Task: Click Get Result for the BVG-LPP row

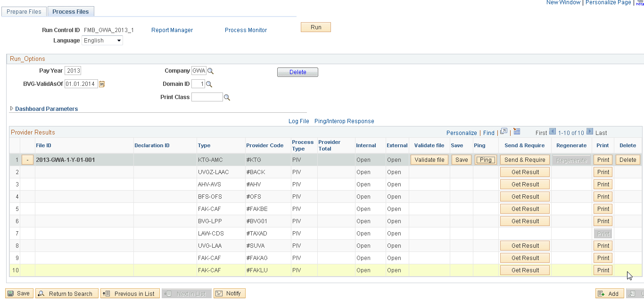Action: click(x=525, y=221)
